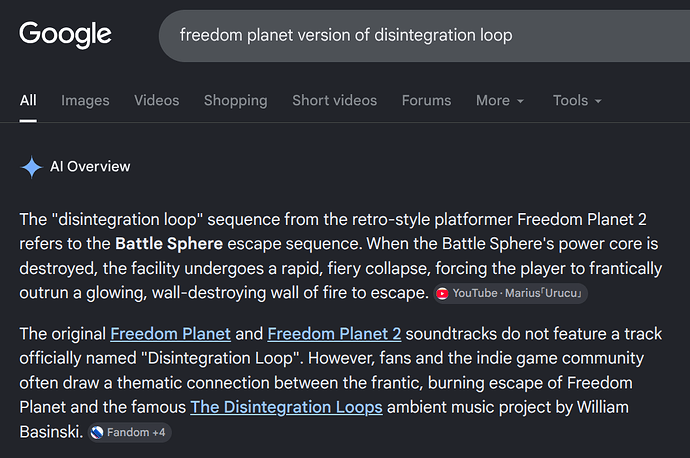Expand the More dropdown arrow

520,101
